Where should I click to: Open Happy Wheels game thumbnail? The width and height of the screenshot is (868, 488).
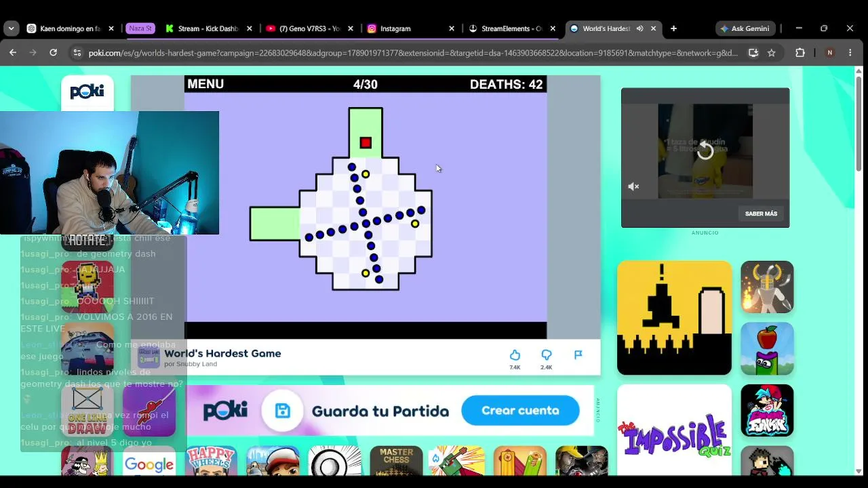211,461
